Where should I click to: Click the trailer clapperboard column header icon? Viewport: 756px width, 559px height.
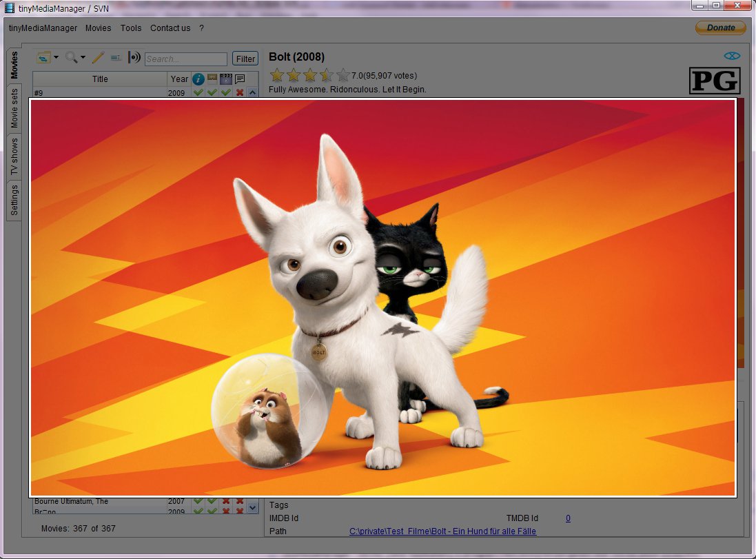point(225,79)
